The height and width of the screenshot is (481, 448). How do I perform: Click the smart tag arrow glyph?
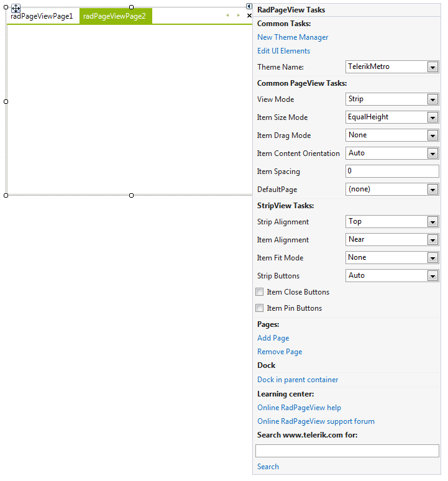(x=249, y=6)
